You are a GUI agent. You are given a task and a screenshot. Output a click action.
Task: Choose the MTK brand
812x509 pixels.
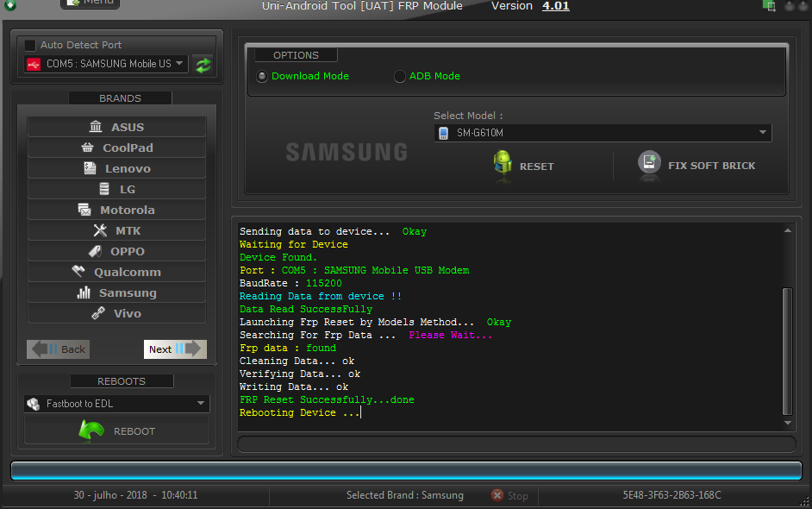[x=116, y=230]
